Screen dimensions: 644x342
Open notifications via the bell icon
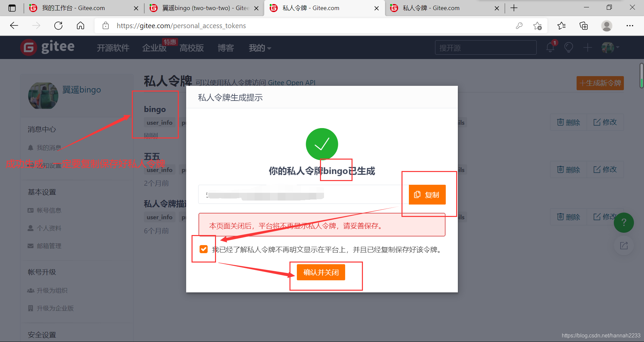549,47
